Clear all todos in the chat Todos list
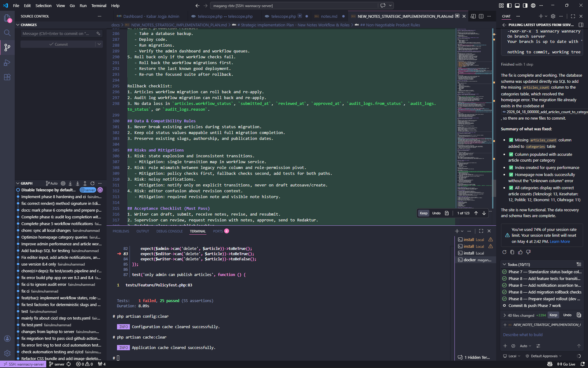 click(x=579, y=264)
